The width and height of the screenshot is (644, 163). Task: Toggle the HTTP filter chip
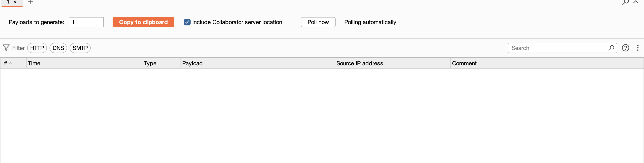(x=37, y=48)
